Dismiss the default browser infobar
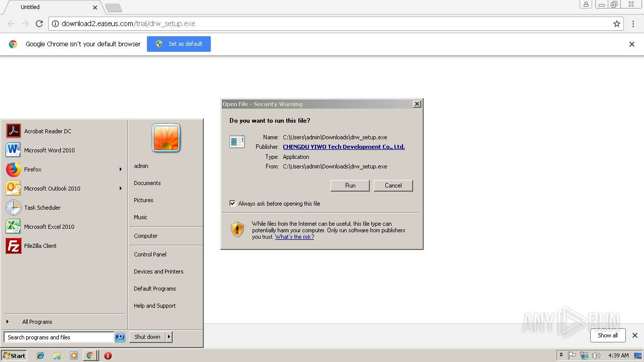The width and height of the screenshot is (644, 362). [632, 44]
